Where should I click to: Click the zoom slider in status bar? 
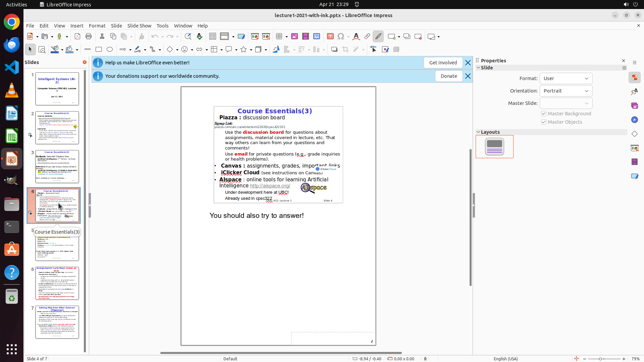pyautogui.click(x=600, y=359)
